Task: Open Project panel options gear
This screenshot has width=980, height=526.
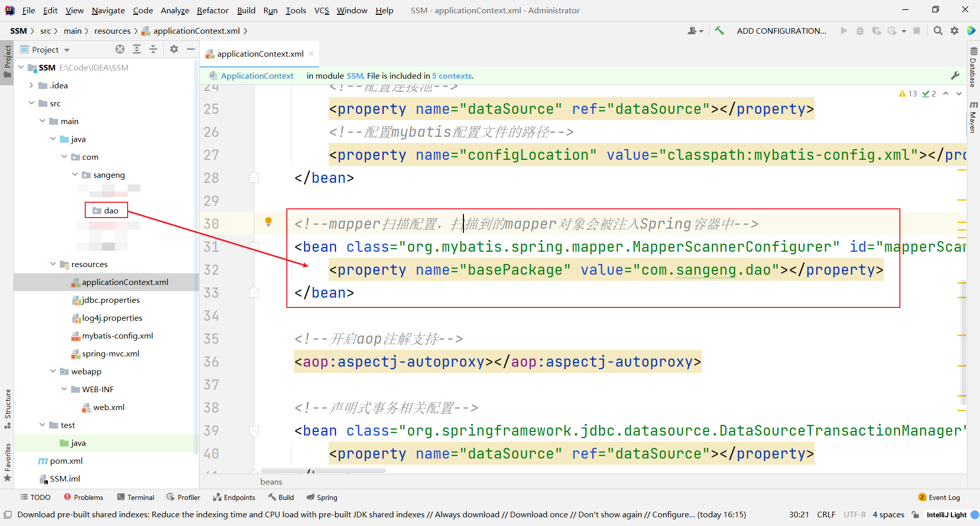Action: (174, 49)
